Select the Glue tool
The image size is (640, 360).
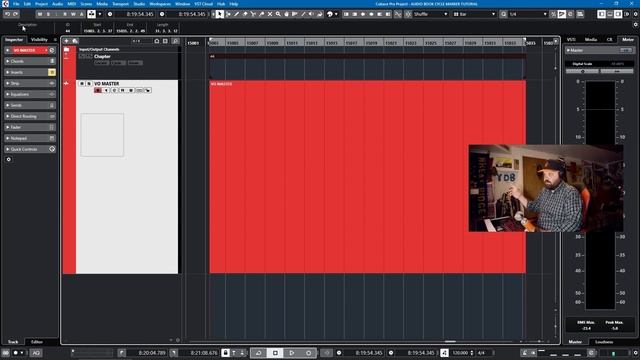pos(261,14)
